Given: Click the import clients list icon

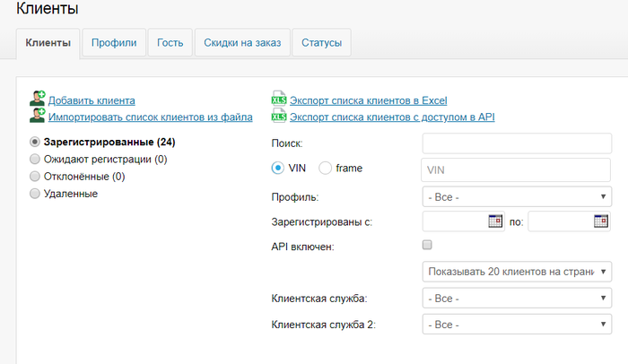Looking at the screenshot, I should (37, 117).
